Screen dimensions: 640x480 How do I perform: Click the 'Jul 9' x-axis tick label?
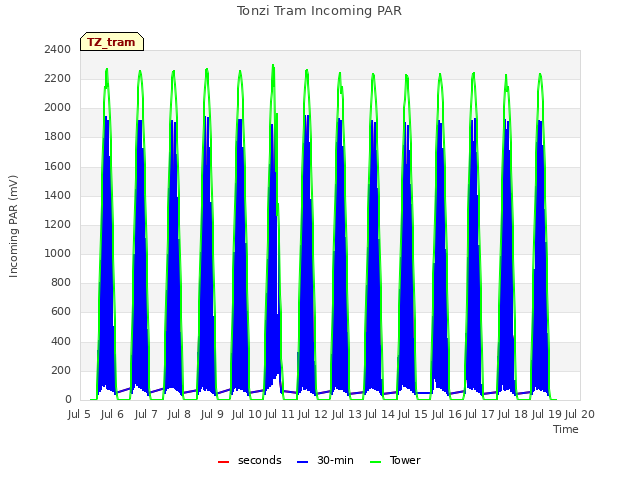click(x=212, y=414)
